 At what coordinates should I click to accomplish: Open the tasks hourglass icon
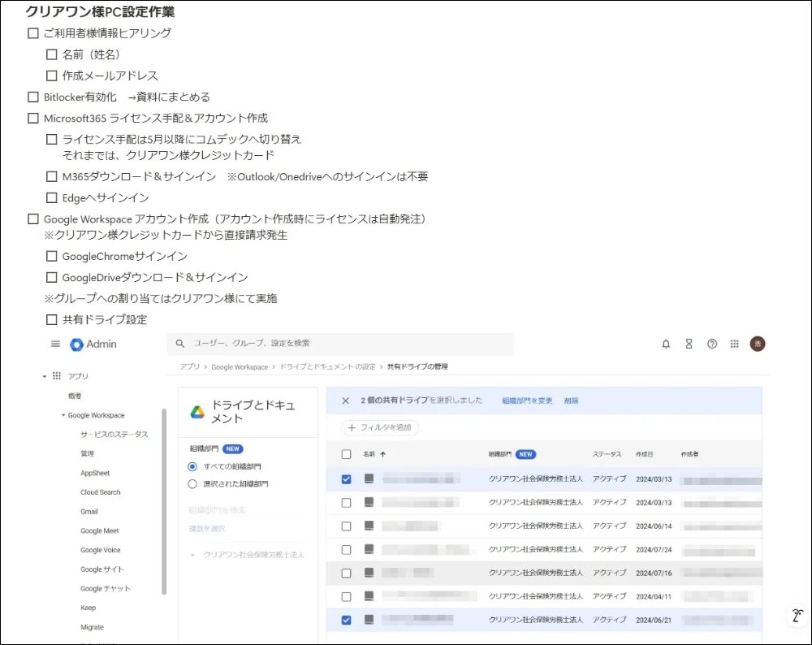click(x=689, y=344)
